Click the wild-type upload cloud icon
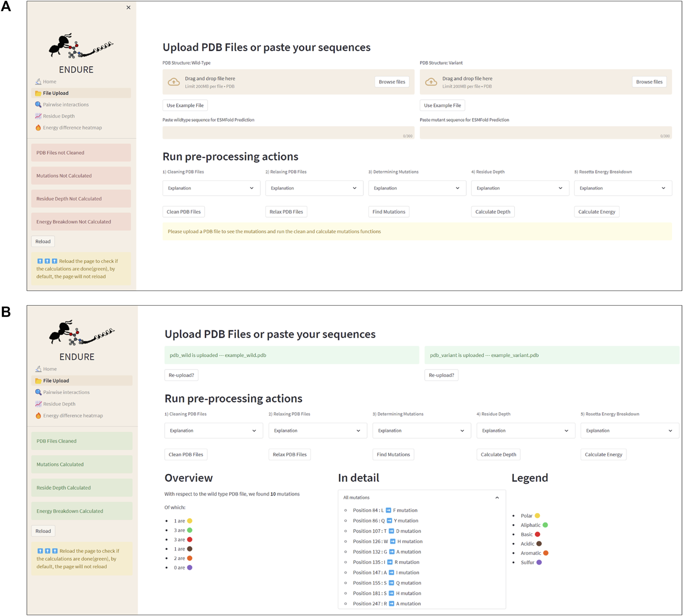This screenshot has height=616, width=683. [x=174, y=82]
